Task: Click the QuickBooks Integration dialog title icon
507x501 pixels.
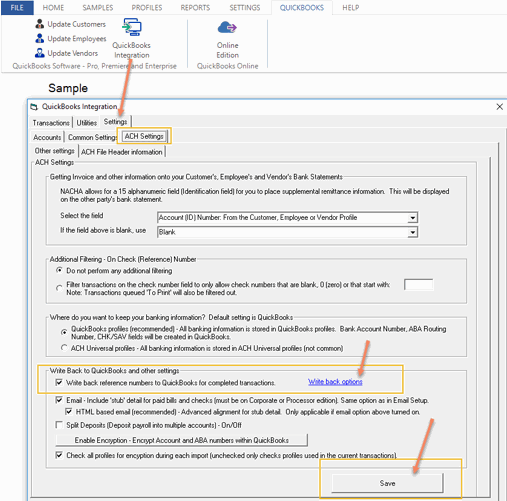Action: click(x=34, y=107)
